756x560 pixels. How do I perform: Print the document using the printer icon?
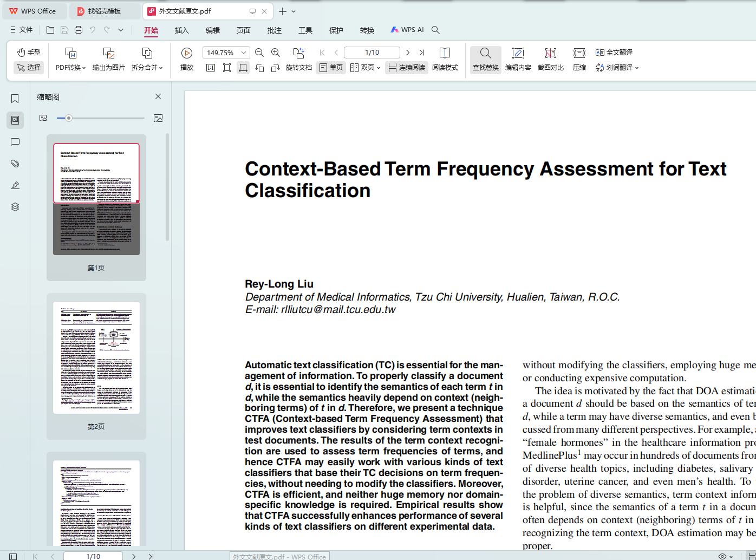(79, 30)
